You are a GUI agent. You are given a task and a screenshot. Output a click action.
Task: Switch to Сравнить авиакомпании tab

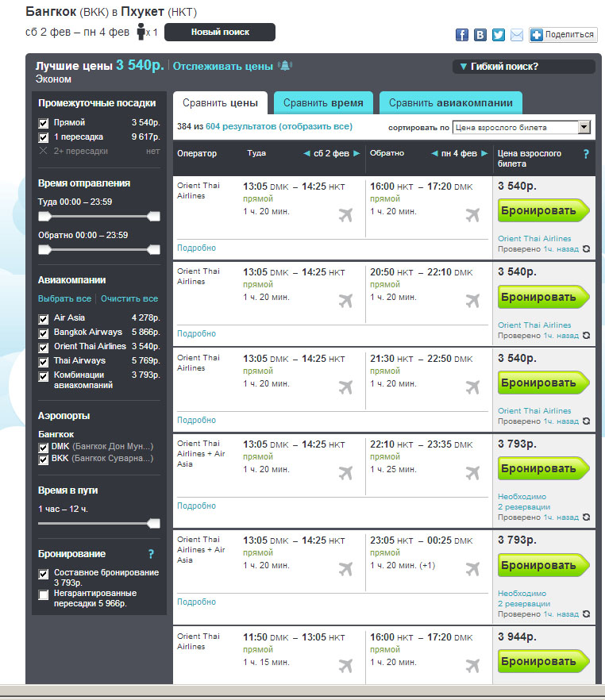pos(450,103)
